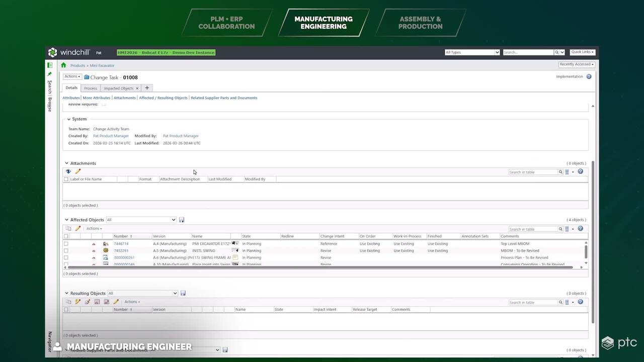The height and width of the screenshot is (362, 644).
Task: Save the Affected Objects table view
Action: (182, 220)
